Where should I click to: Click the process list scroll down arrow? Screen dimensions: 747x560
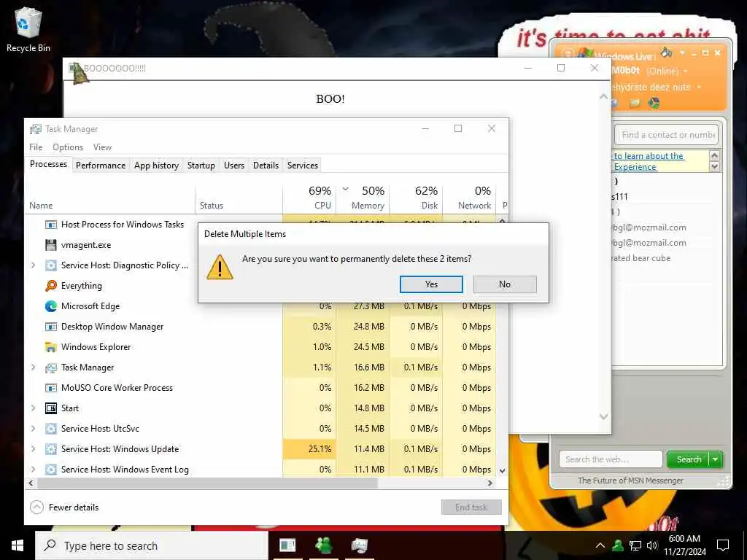[502, 470]
